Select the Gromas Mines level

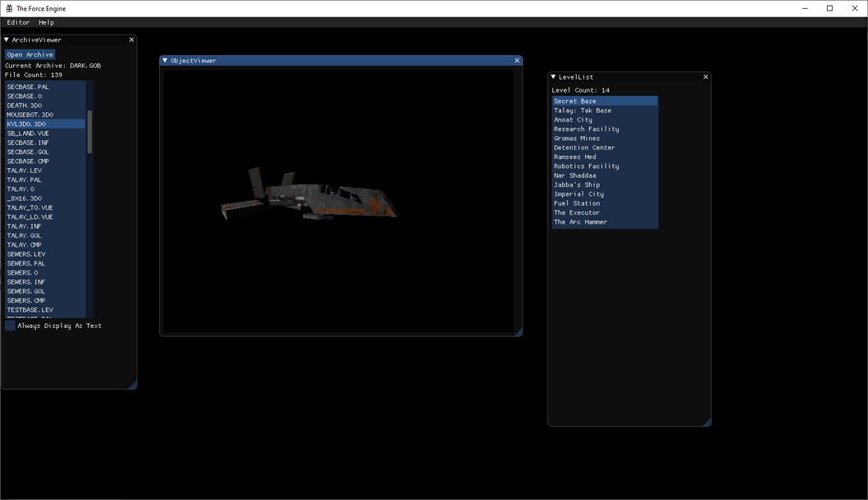point(605,139)
